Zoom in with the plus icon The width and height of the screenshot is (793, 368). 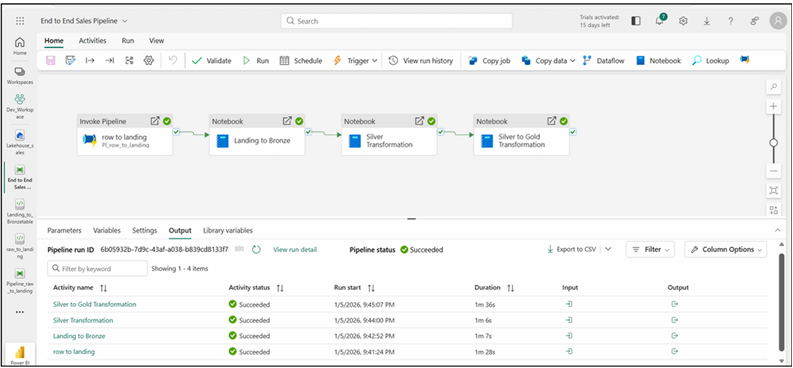(773, 107)
